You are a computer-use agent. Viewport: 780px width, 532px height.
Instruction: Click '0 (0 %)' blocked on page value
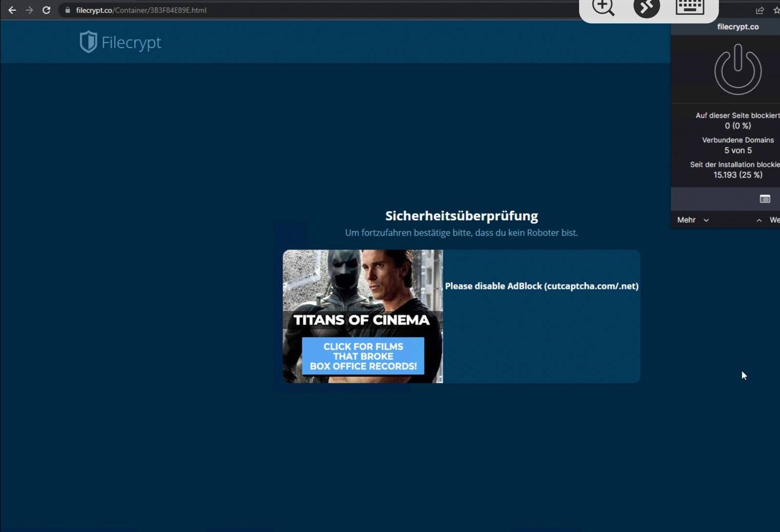coord(738,126)
